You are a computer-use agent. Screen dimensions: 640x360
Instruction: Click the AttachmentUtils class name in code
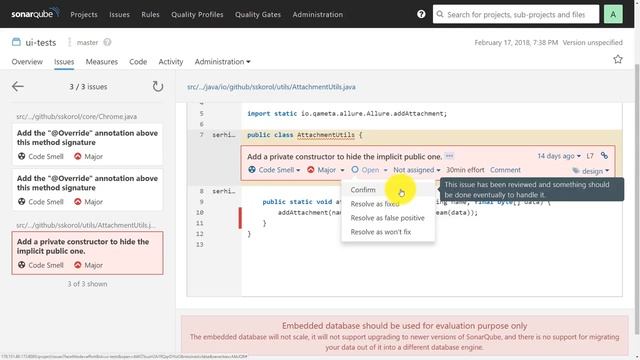coord(326,135)
